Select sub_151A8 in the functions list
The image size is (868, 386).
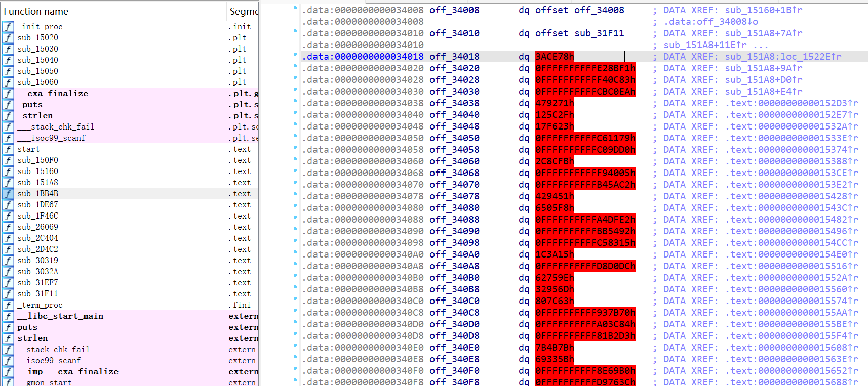coord(38,183)
